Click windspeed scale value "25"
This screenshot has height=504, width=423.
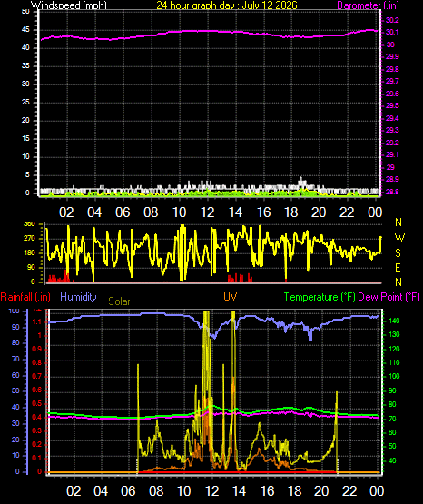click(x=25, y=103)
